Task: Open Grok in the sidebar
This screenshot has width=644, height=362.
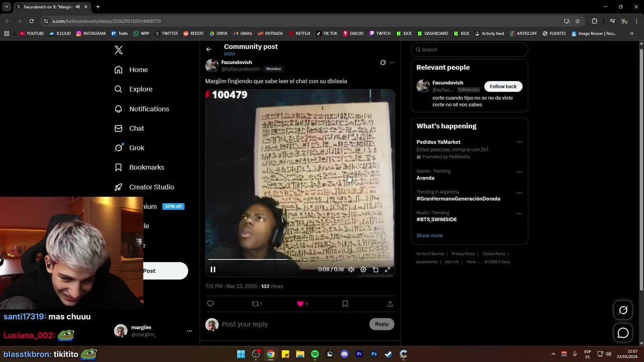Action: tap(129, 148)
